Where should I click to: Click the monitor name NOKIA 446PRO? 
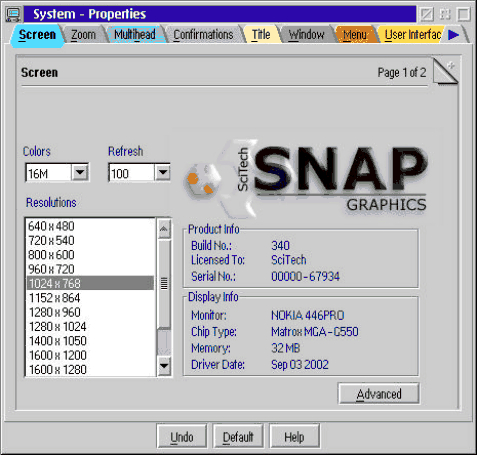tap(308, 315)
